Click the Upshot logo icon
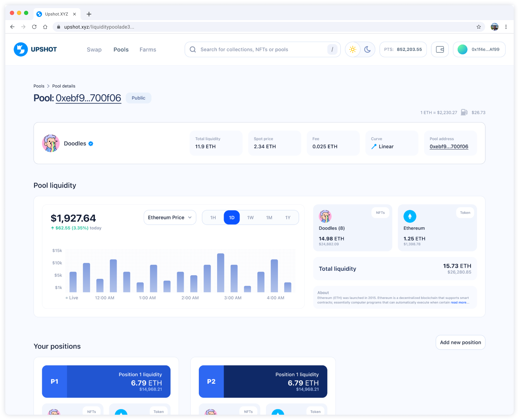Viewport: 519px width, 420px height. click(21, 49)
